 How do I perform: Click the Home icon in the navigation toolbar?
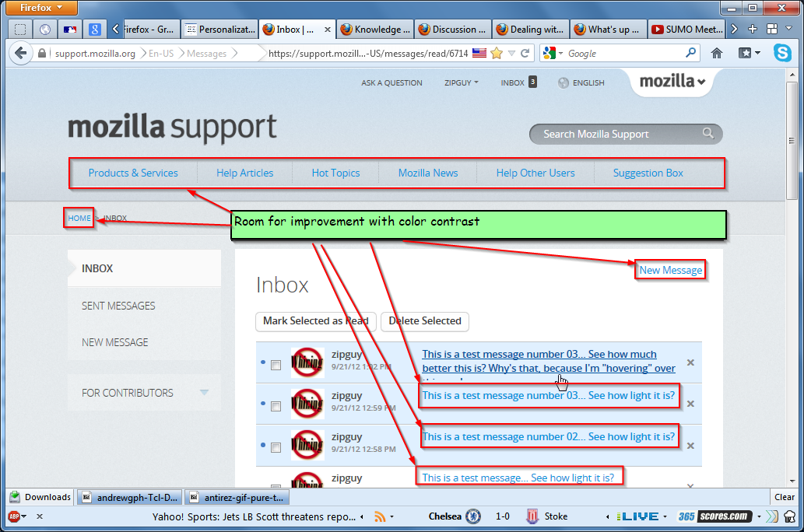[x=717, y=54]
